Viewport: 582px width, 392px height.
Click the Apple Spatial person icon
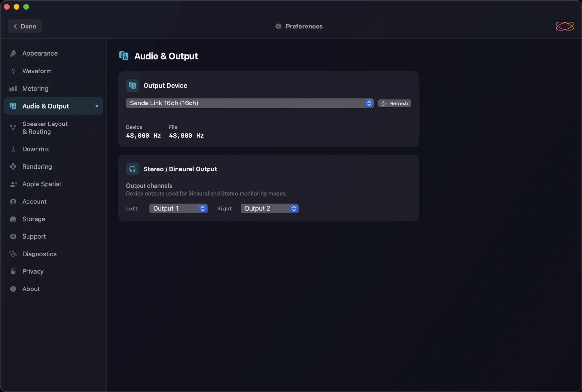pyautogui.click(x=13, y=184)
